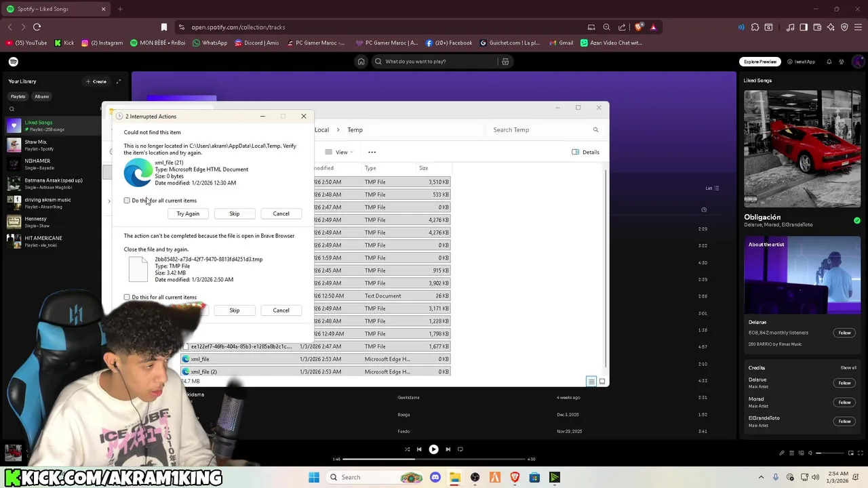Open Brave main hamburger menu
Screen dimensions: 868x488
coord(858,27)
